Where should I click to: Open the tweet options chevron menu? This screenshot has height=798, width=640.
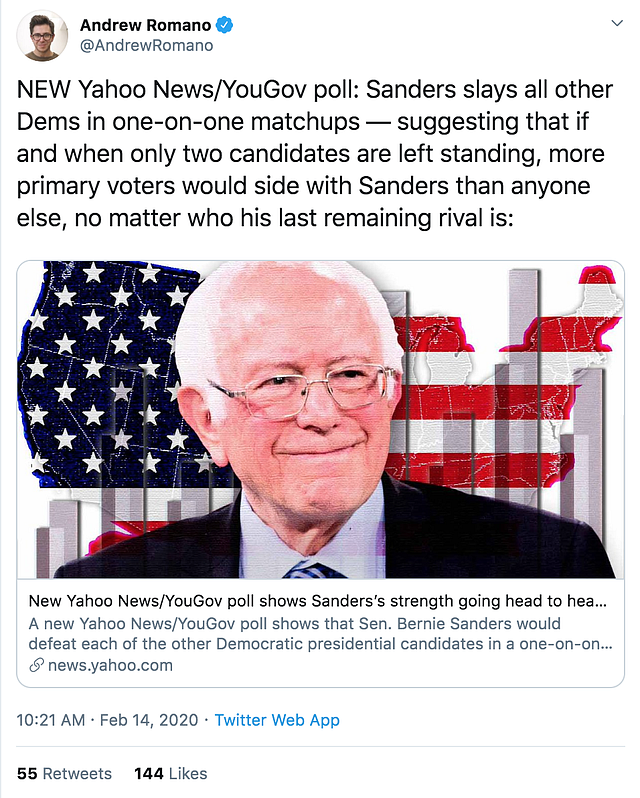pyautogui.click(x=614, y=26)
